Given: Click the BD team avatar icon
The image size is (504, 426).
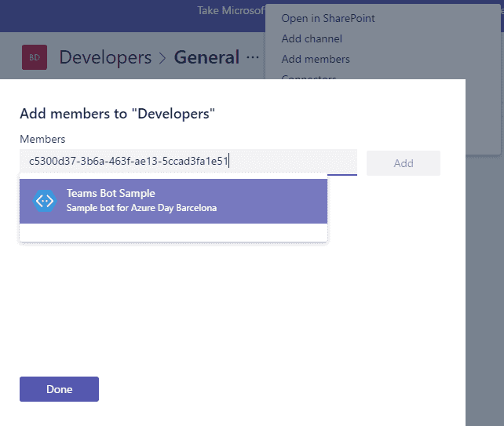Looking at the screenshot, I should (x=35, y=57).
